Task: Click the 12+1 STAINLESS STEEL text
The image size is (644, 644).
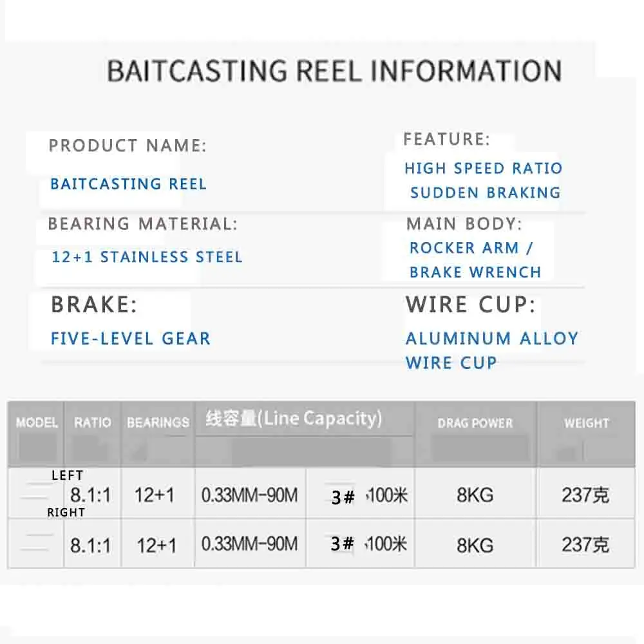Action: tap(147, 257)
